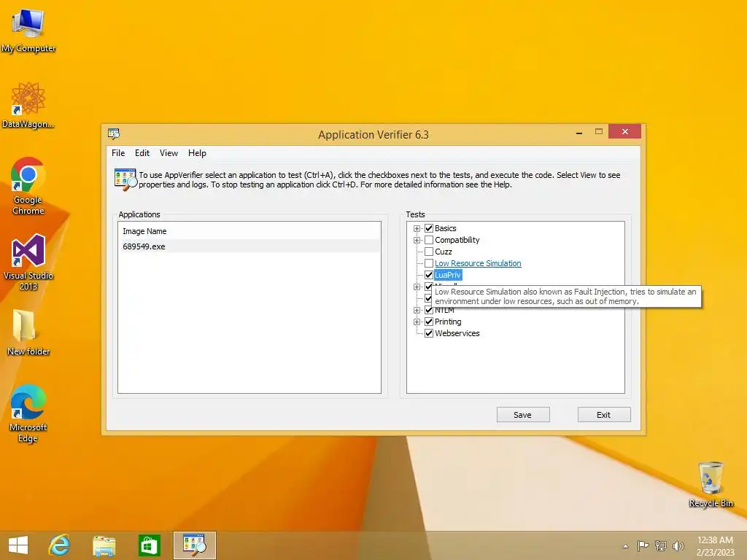
Task: Open the network tray icon
Action: click(661, 545)
